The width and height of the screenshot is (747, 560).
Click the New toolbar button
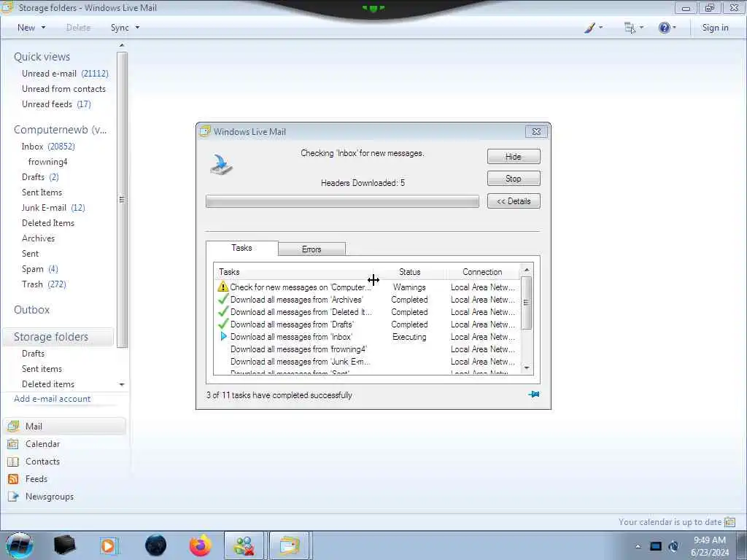pos(26,28)
